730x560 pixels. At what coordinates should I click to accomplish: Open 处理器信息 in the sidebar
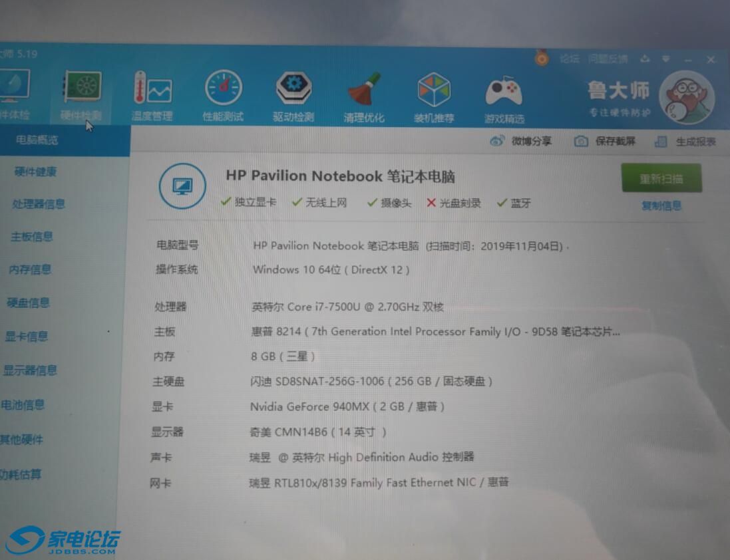[x=39, y=204]
